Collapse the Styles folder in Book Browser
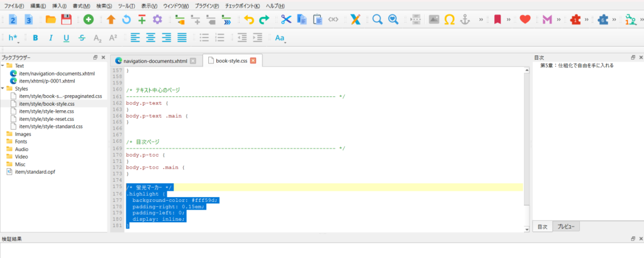Screen dimensions: 644x258 point(3,89)
